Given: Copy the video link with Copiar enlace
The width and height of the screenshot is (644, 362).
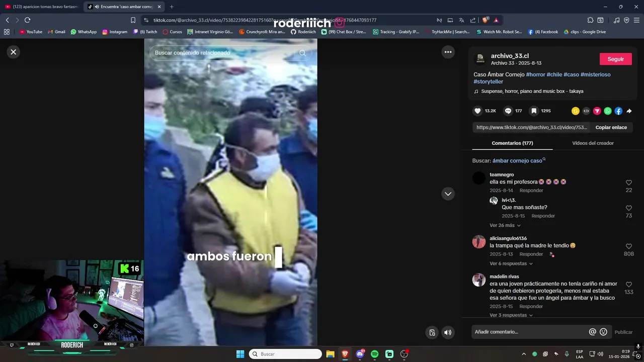Looking at the screenshot, I should point(611,127).
